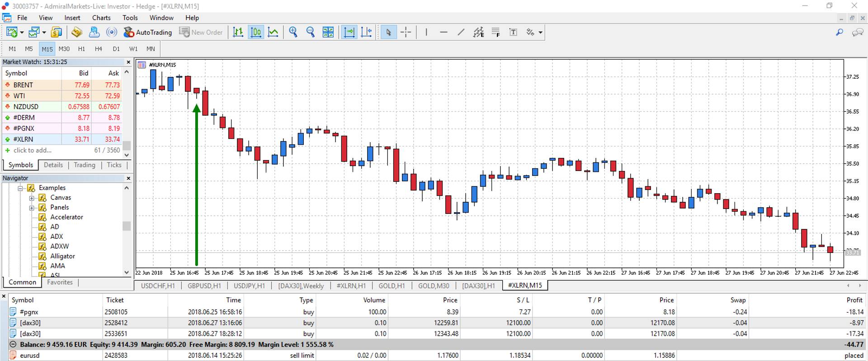Toggle the AutoTrading button
868x361 pixels.
[148, 32]
